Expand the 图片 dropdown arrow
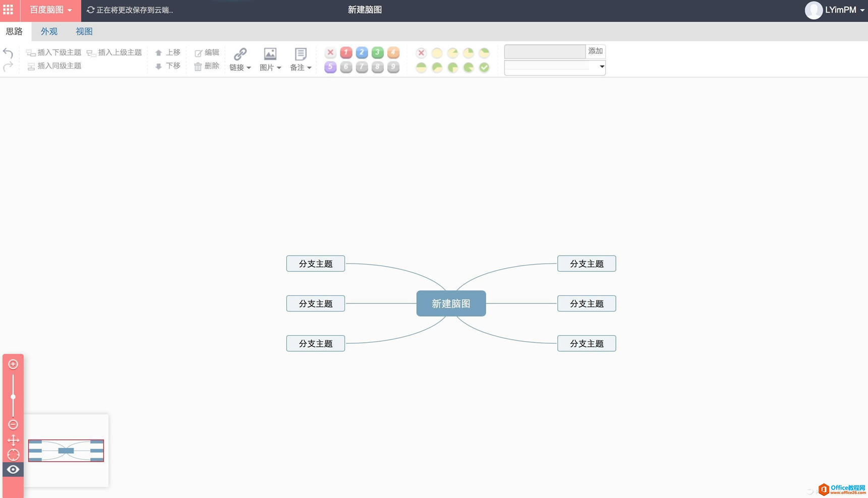The image size is (868, 498). [279, 68]
